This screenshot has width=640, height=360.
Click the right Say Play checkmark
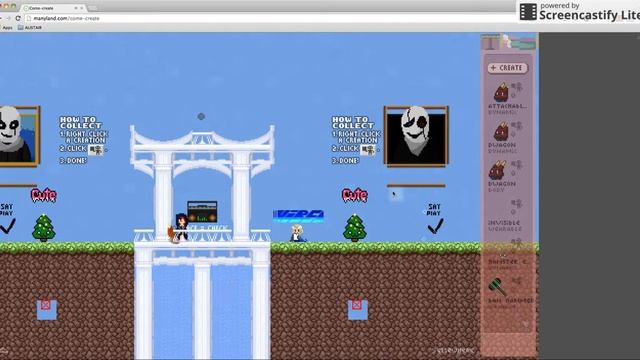pos(435,226)
